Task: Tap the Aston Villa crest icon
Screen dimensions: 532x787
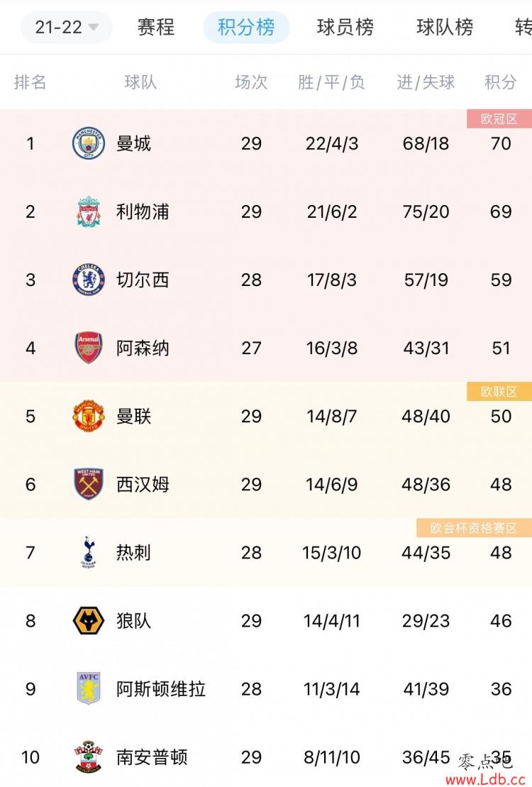Action: 89,689
